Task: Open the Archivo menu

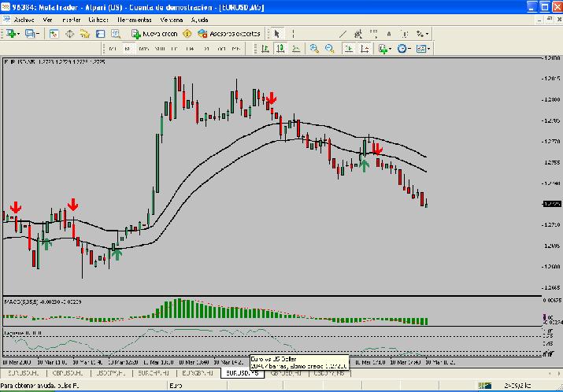Action: pos(24,19)
